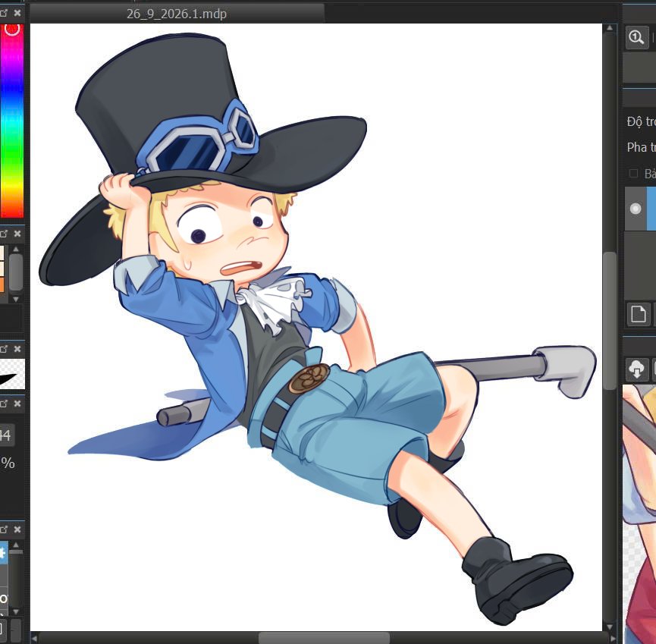The image size is (656, 644).
Task: Click canvas horizontal scrollbar left arrow
Action: click(x=34, y=639)
